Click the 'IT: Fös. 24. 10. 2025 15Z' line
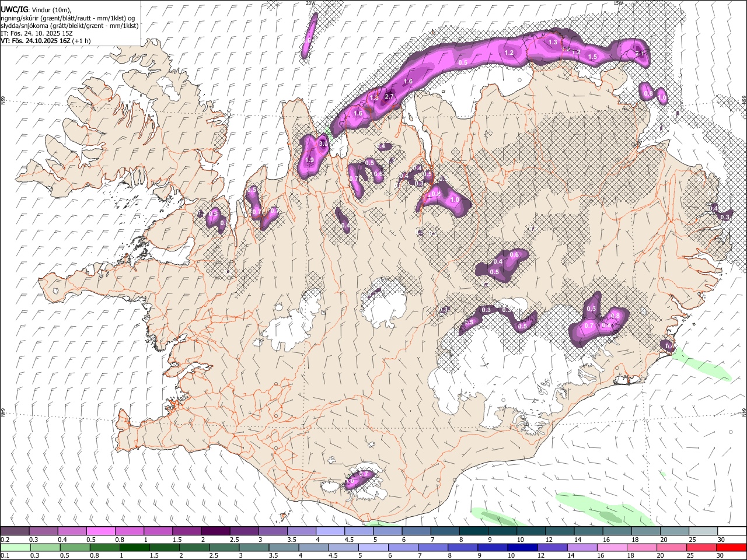Screen dimensions: 747x560 (x=37, y=33)
